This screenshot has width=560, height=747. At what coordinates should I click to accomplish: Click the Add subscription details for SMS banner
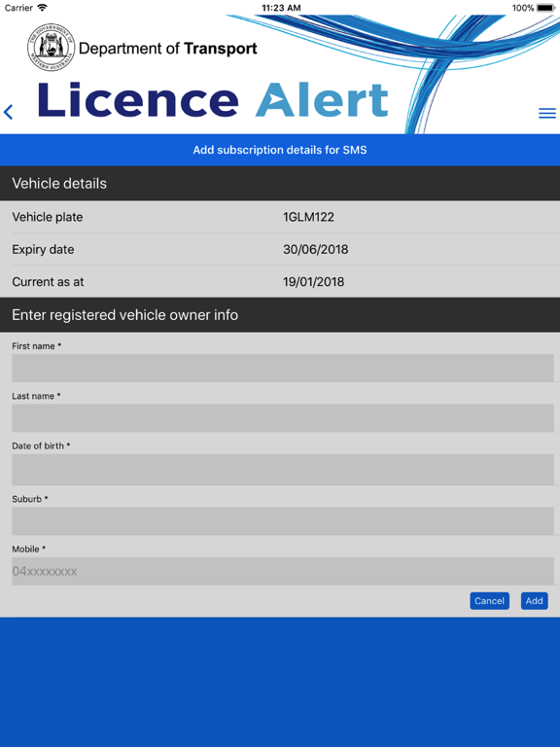(x=280, y=150)
